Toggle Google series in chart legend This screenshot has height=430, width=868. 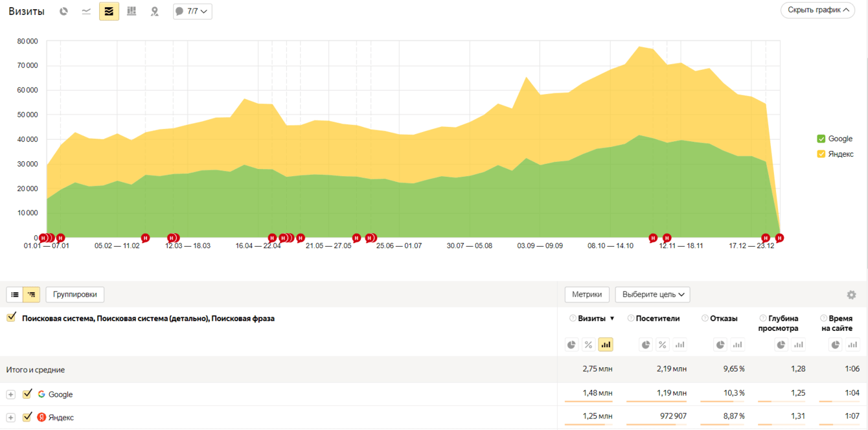pyautogui.click(x=835, y=139)
